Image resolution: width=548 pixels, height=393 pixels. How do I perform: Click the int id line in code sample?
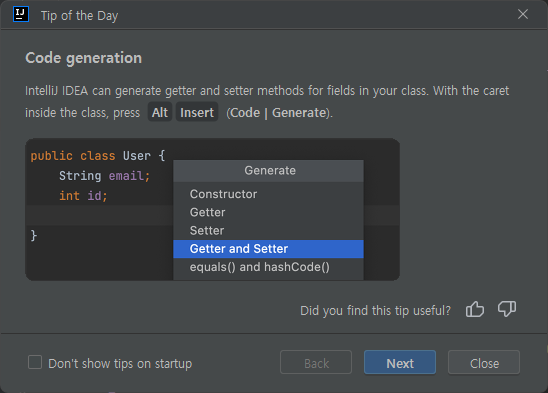pos(83,196)
